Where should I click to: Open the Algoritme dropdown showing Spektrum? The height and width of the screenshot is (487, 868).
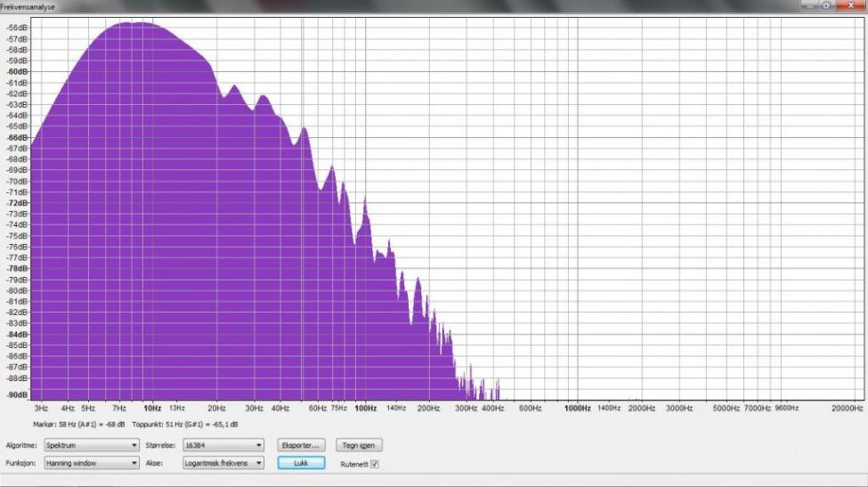point(92,444)
